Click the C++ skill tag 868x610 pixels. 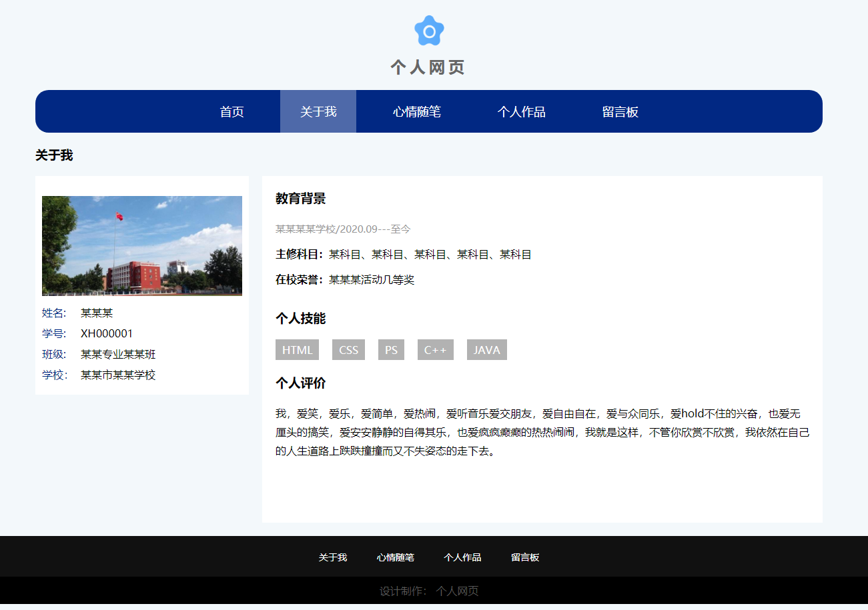(x=435, y=350)
